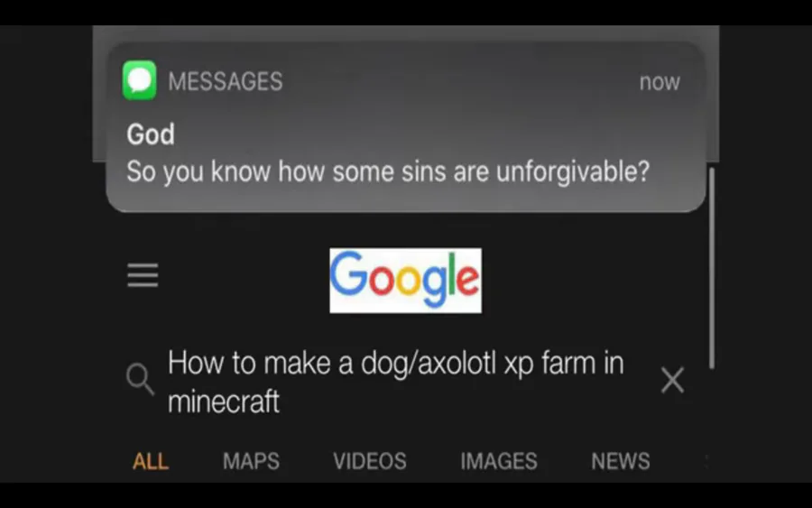Open the hamburger menu beside Google logo
Screen dimensions: 812x508
pos(143,275)
